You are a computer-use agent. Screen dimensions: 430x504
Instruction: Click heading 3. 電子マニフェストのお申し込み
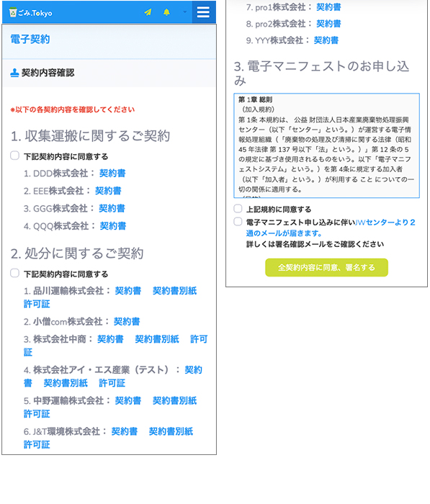(322, 73)
